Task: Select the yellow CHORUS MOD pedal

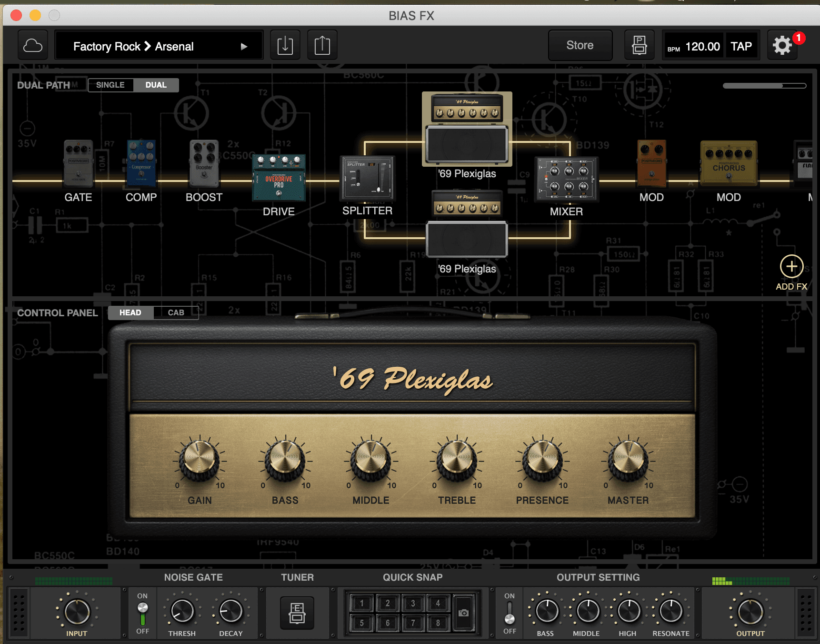Action: pyautogui.click(x=729, y=163)
